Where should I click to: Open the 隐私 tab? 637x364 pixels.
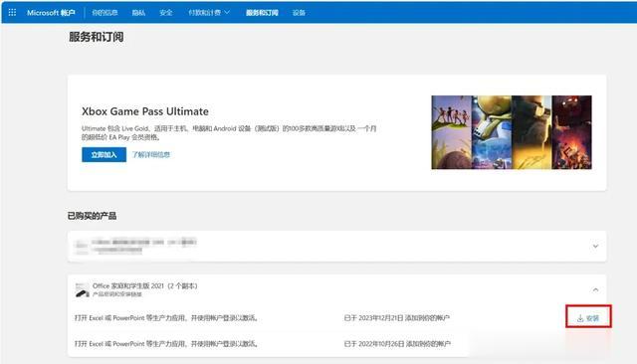coord(138,13)
